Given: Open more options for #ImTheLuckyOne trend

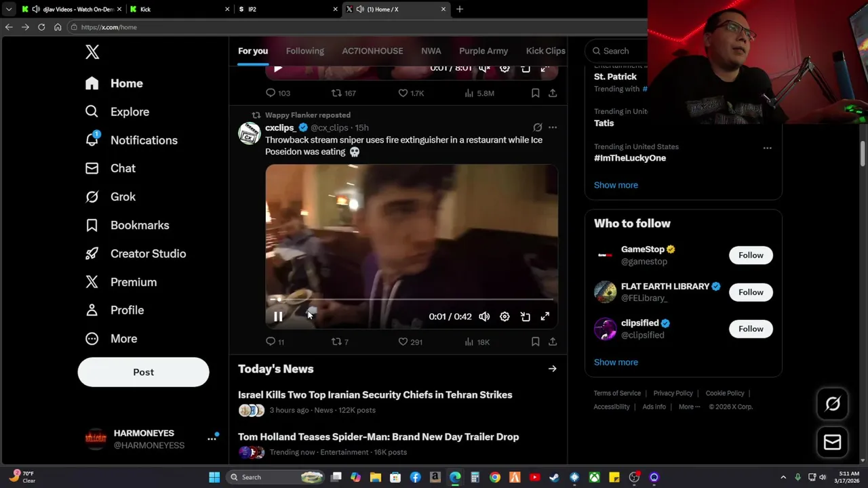Looking at the screenshot, I should (x=767, y=148).
